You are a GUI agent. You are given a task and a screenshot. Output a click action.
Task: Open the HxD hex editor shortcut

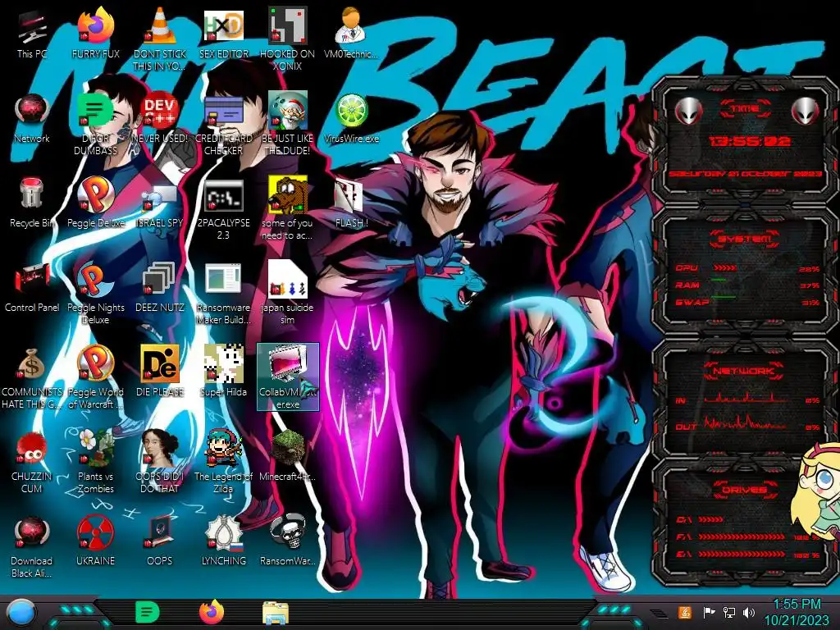coord(223,33)
